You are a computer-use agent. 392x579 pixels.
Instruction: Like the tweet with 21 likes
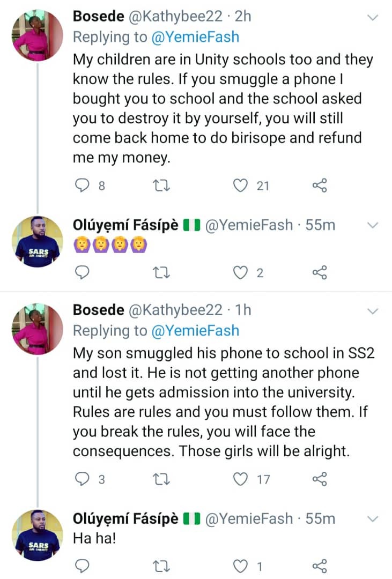click(241, 185)
